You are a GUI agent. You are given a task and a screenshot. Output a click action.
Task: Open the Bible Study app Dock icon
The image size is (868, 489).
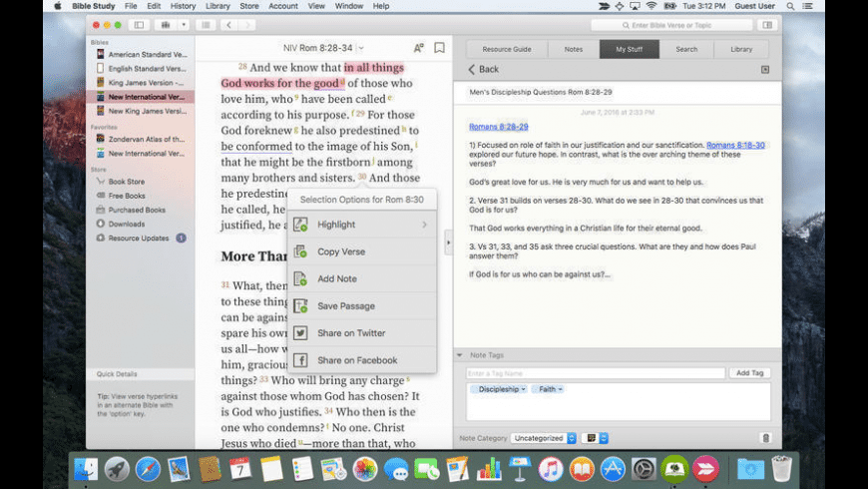[674, 469]
